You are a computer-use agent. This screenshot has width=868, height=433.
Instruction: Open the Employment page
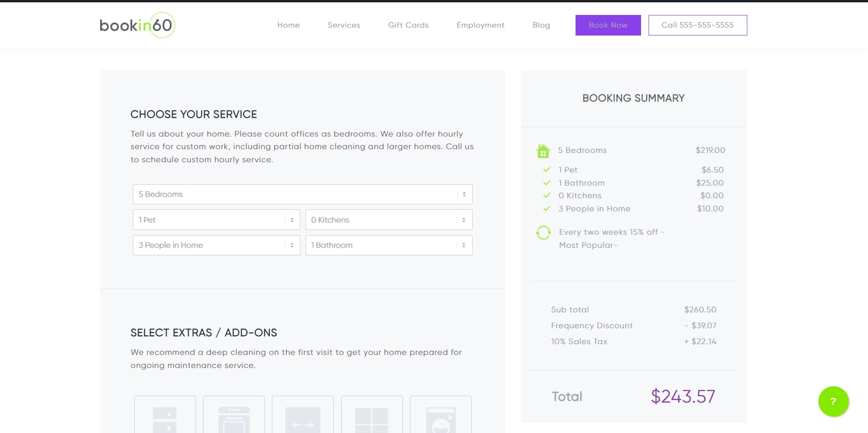(481, 25)
